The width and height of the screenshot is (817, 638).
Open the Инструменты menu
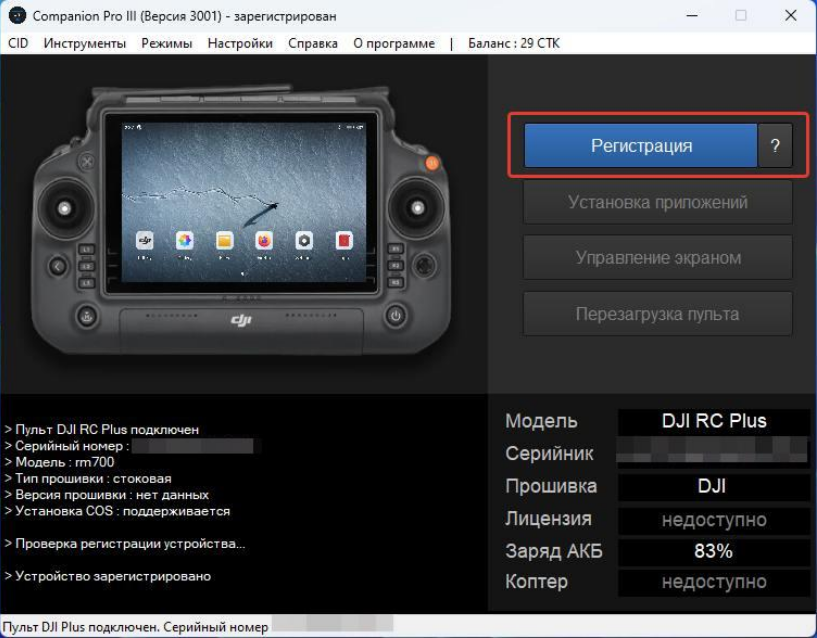85,43
